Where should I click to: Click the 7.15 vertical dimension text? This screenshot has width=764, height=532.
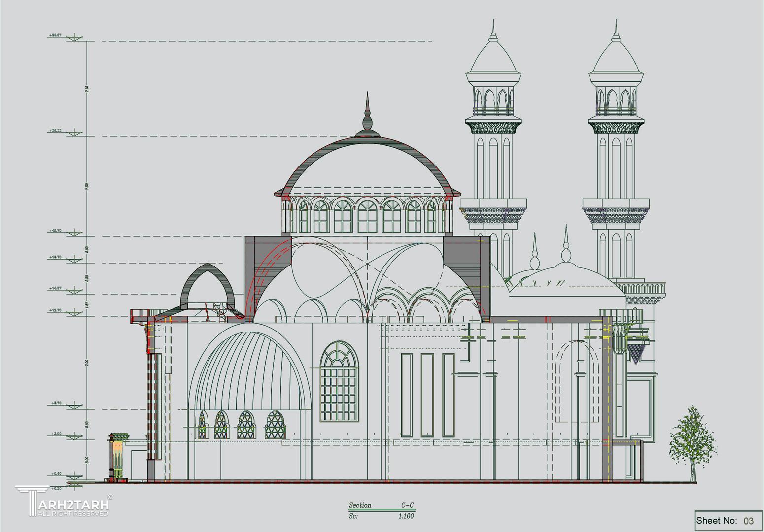pos(87,89)
